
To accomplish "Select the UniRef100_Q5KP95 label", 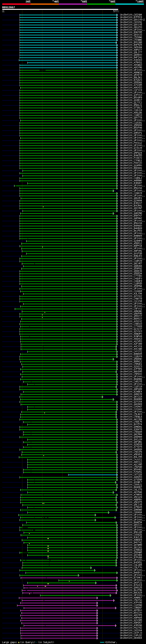I will point(131,314).
